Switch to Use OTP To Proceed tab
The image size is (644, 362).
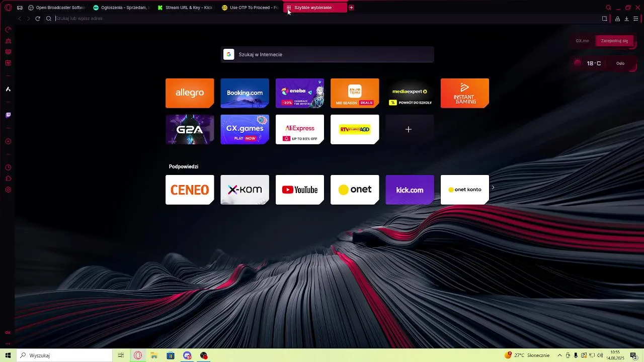click(250, 8)
